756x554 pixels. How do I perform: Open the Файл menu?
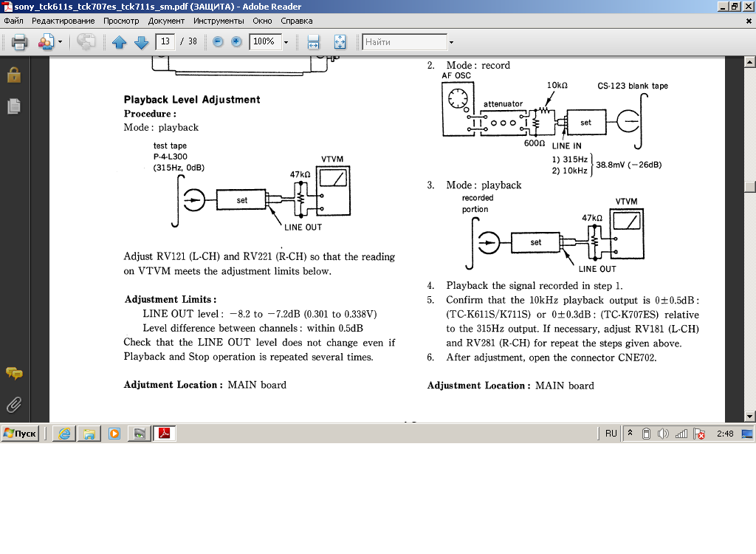(13, 21)
